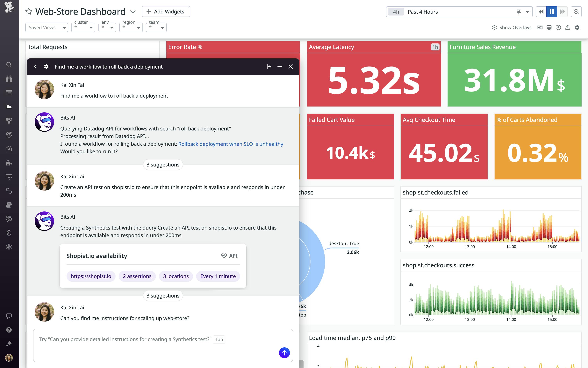Enter TV mode with the display icon

click(549, 27)
